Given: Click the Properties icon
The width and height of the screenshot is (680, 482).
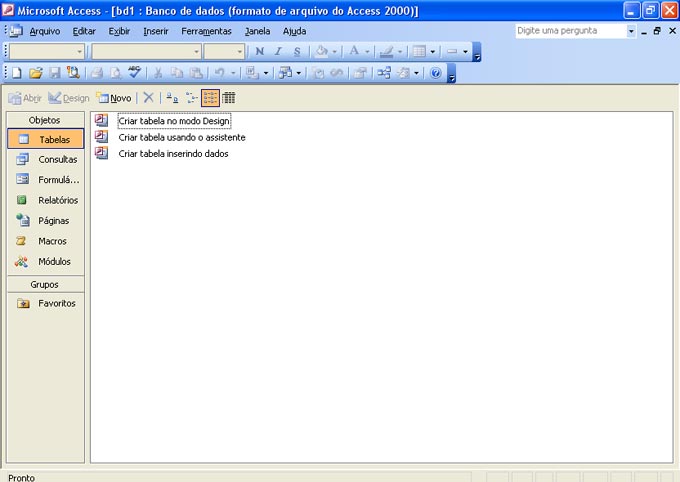Looking at the screenshot, I should tap(360, 73).
